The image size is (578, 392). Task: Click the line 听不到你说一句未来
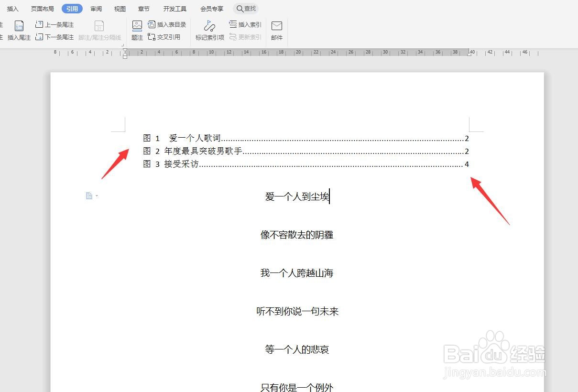(x=297, y=311)
